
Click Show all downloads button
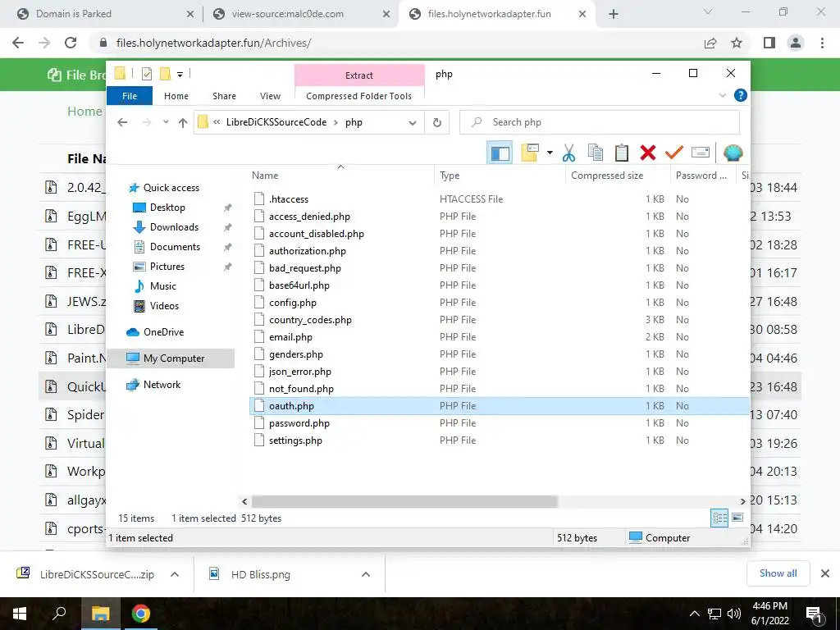pyautogui.click(x=778, y=573)
